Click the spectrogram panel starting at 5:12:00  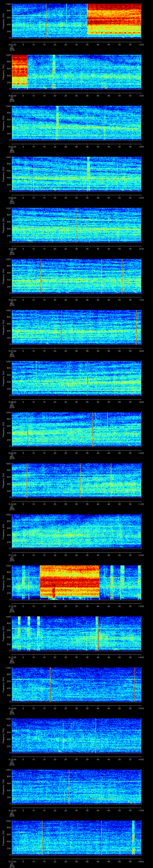[76, 583]
